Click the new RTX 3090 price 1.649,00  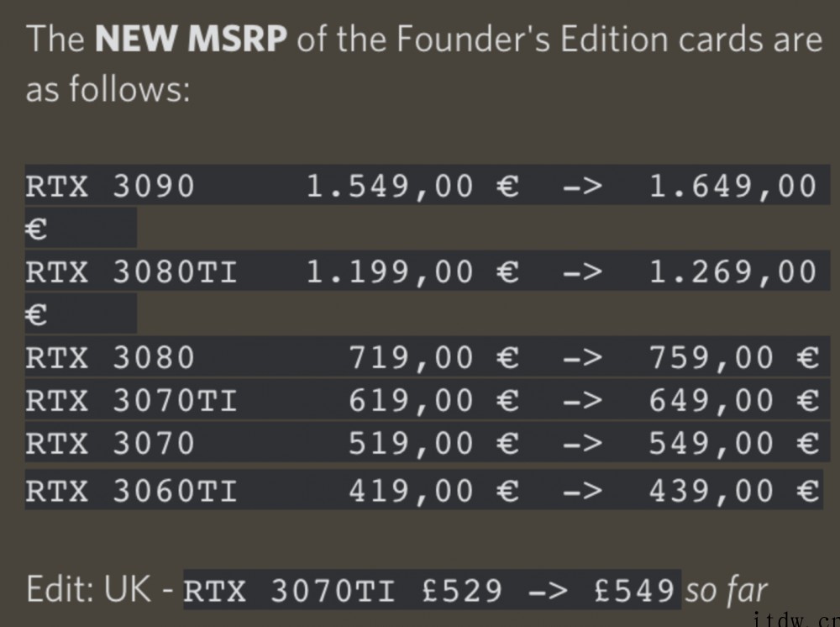point(732,187)
